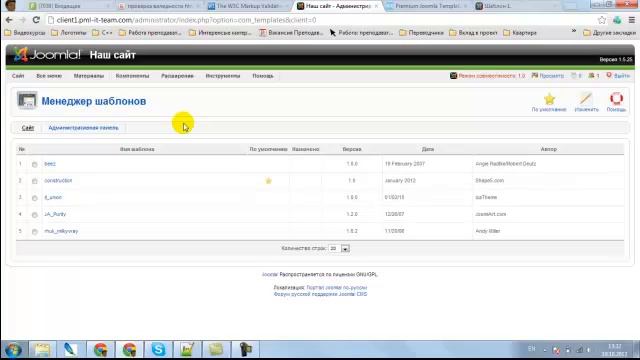Click the EN language indicator in tray
The image size is (640, 360).
(x=531, y=349)
